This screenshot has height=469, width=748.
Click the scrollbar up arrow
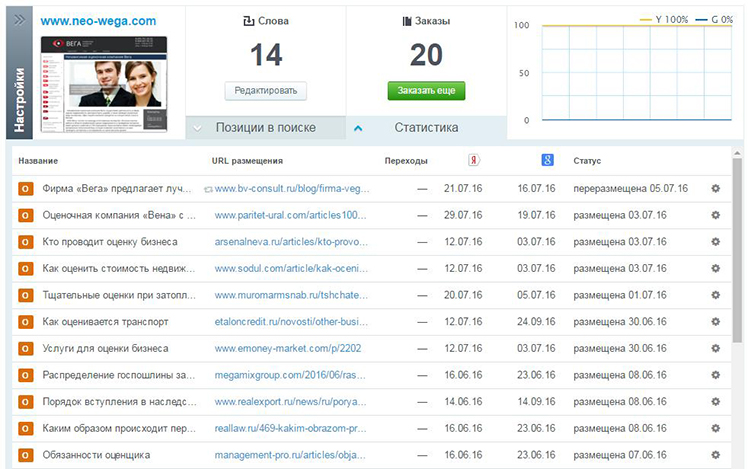pos(737,153)
